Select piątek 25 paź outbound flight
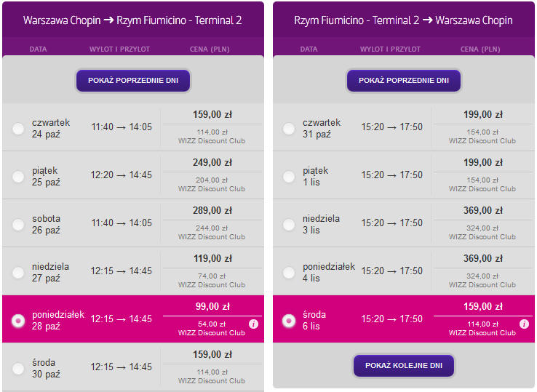The width and height of the screenshot is (537, 392). pos(18,177)
